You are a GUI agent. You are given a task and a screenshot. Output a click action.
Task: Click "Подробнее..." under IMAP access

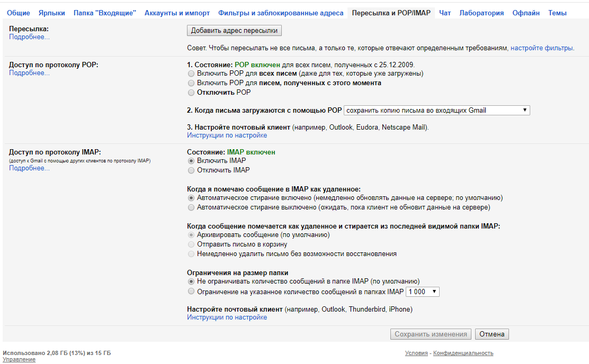coord(29,168)
